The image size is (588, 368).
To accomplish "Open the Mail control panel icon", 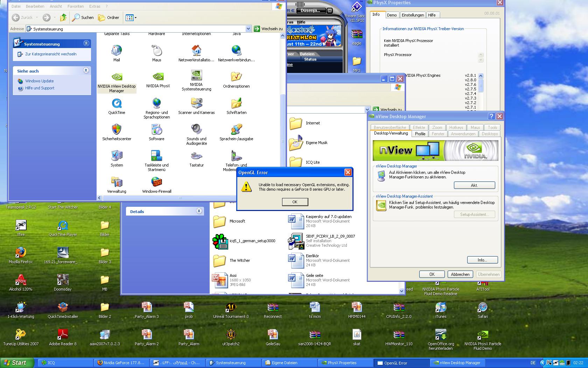I will tap(117, 54).
